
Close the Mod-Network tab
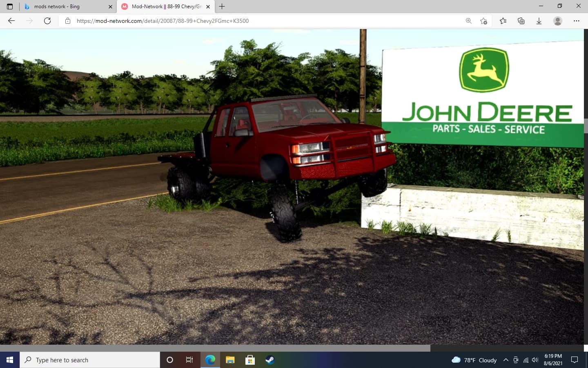click(x=208, y=7)
